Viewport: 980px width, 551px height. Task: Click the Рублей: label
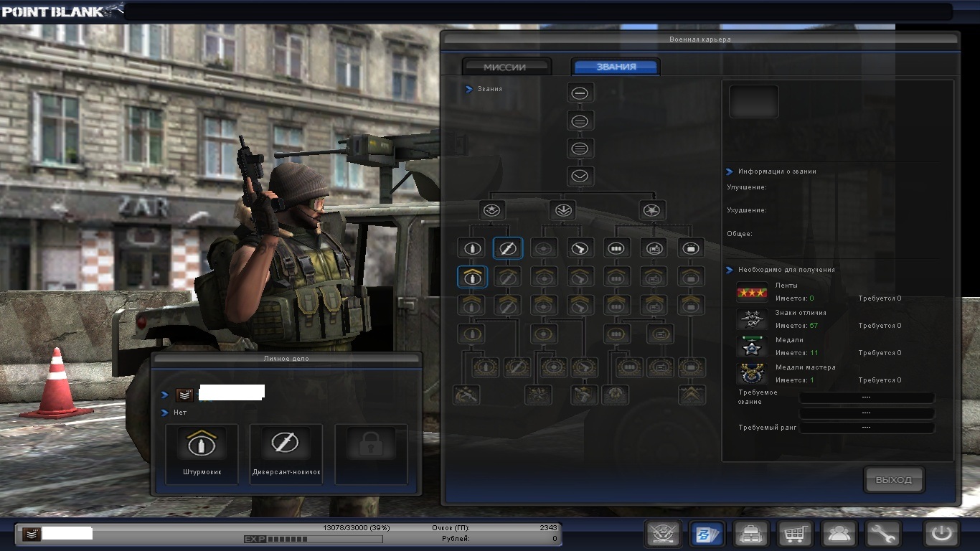click(x=457, y=538)
